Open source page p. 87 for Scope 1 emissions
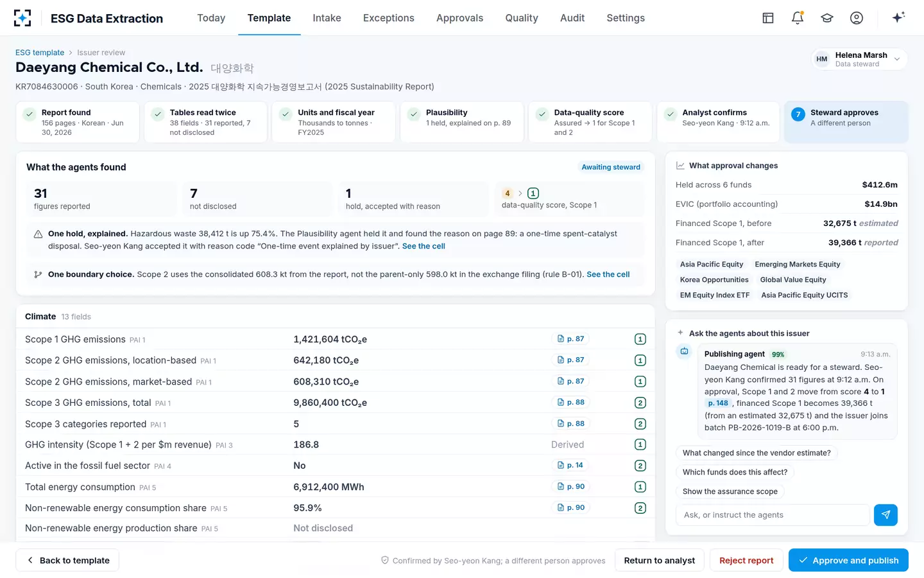 [571, 338]
